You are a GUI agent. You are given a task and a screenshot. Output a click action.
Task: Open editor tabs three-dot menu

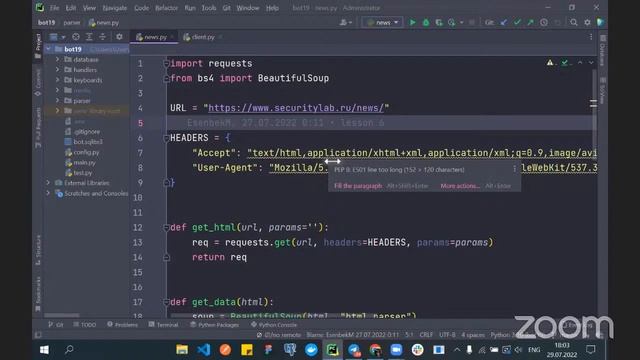tap(591, 37)
